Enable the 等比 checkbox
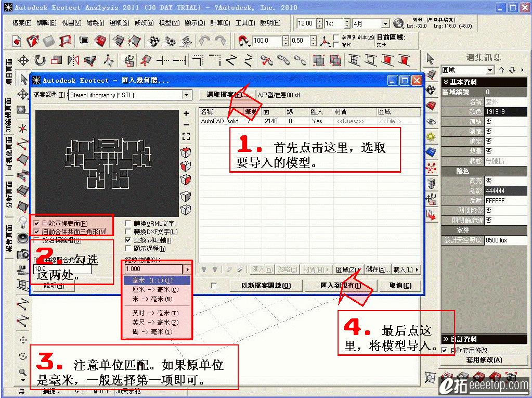 pyautogui.click(x=336, y=44)
